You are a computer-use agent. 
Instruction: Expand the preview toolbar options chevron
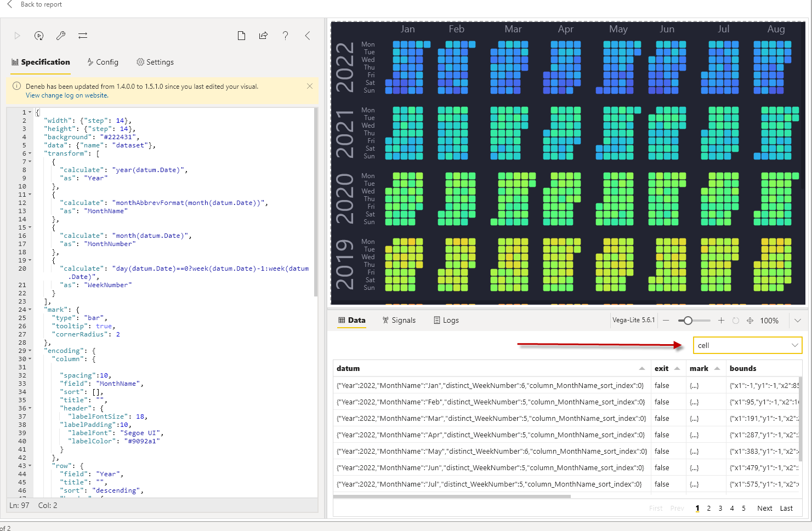[797, 320]
